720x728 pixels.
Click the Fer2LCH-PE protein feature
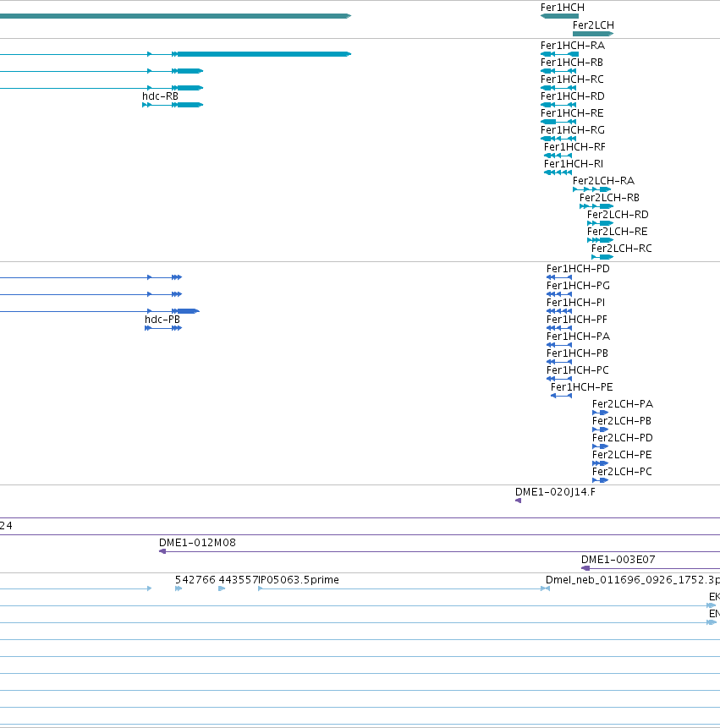coord(600,463)
